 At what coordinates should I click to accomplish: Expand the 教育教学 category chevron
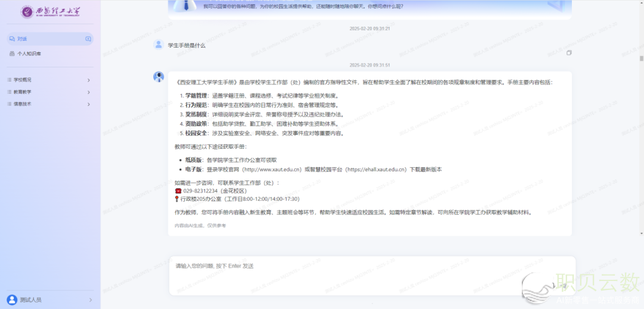point(89,92)
